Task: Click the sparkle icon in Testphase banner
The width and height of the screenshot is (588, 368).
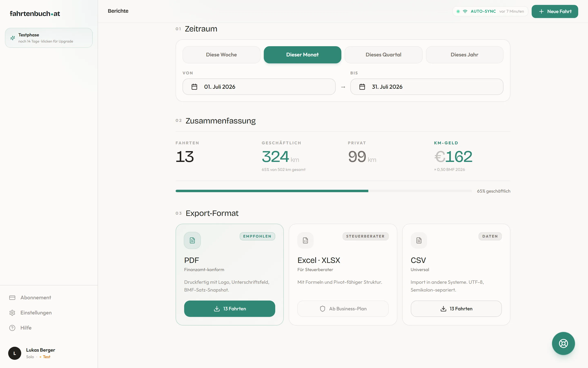Action: pyautogui.click(x=13, y=38)
